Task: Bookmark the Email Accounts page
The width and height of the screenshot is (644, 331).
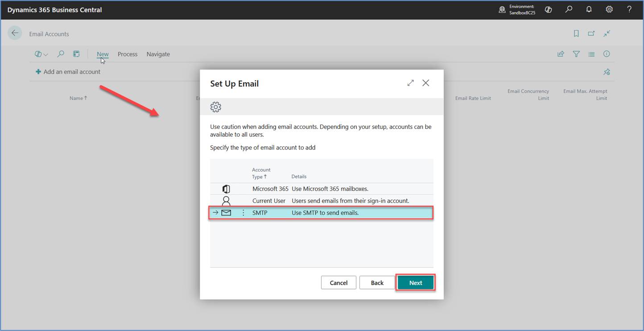Action: click(576, 33)
